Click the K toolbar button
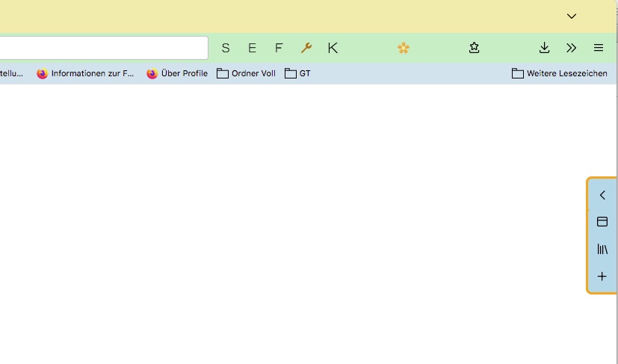 coord(333,48)
